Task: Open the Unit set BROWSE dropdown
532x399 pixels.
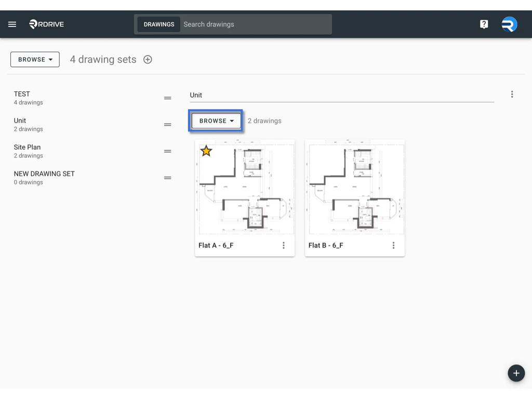Action: [x=216, y=121]
